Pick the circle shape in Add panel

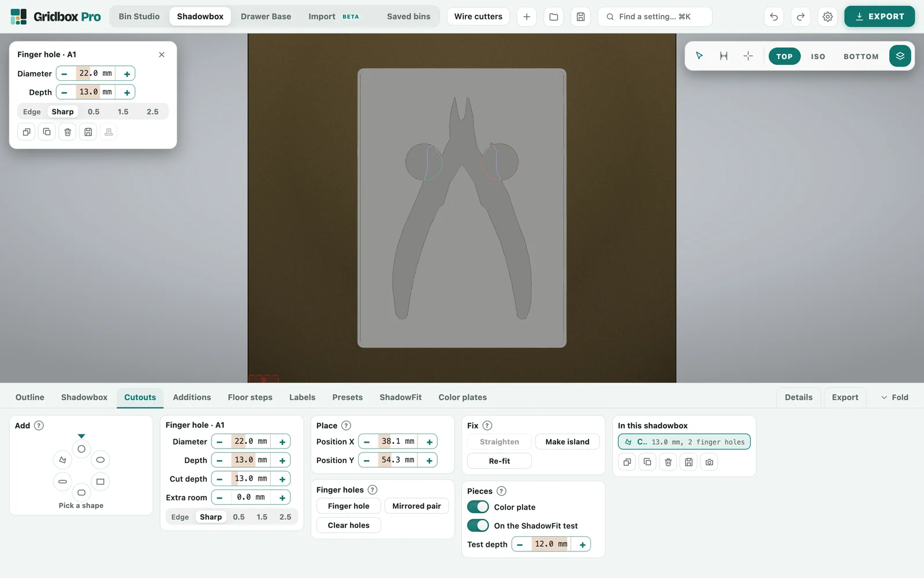81,449
